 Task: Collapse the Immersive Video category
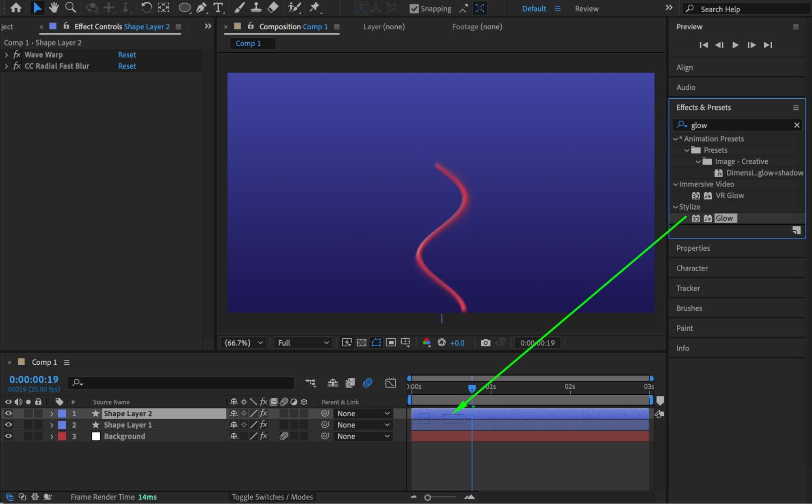(676, 184)
